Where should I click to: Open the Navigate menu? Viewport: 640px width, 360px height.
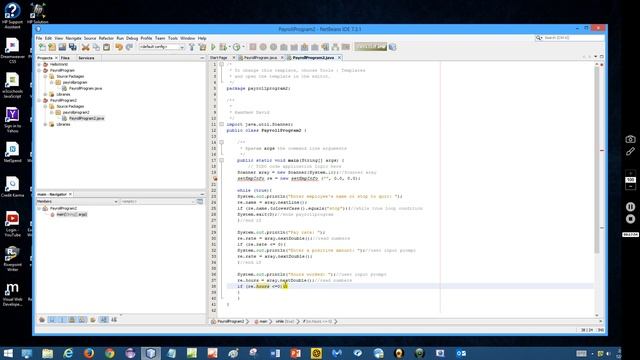73,38
